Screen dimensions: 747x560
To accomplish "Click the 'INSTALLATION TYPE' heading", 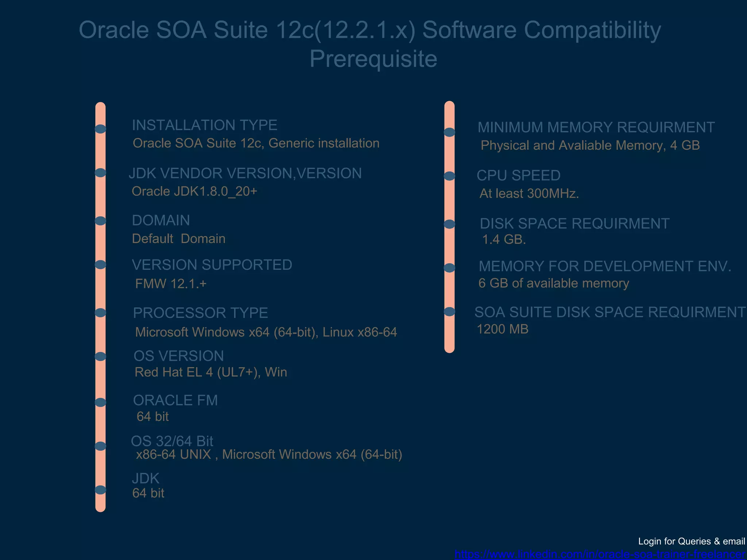I will click(205, 125).
